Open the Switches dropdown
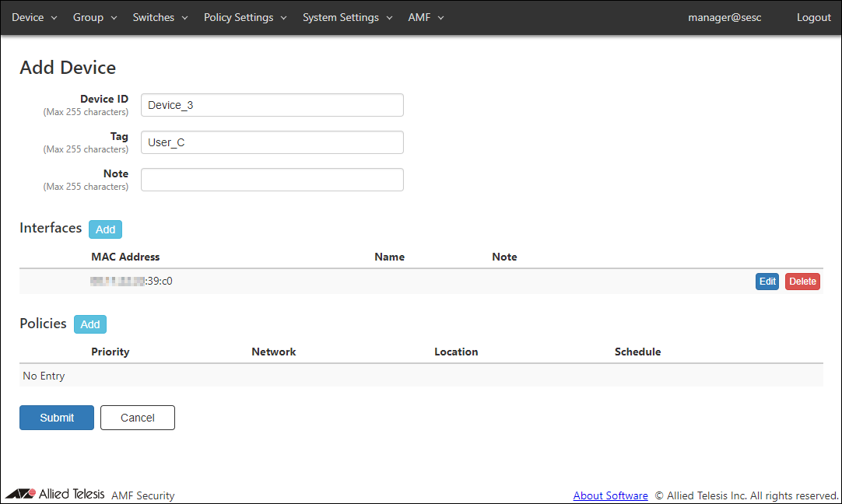 coord(160,17)
